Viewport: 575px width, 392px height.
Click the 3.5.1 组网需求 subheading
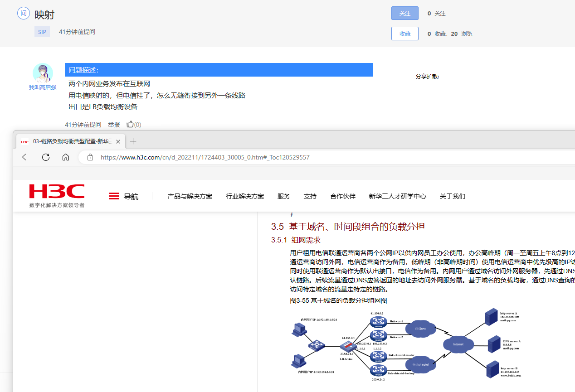pos(296,240)
